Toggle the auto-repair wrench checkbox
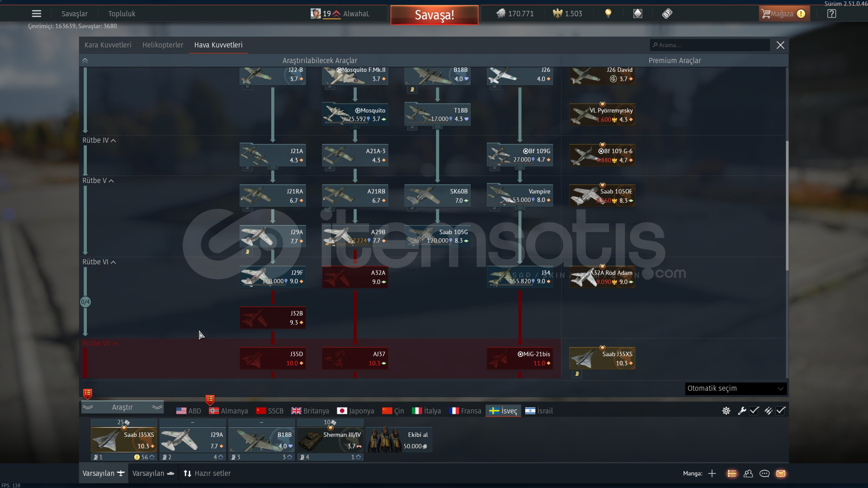 (754, 411)
